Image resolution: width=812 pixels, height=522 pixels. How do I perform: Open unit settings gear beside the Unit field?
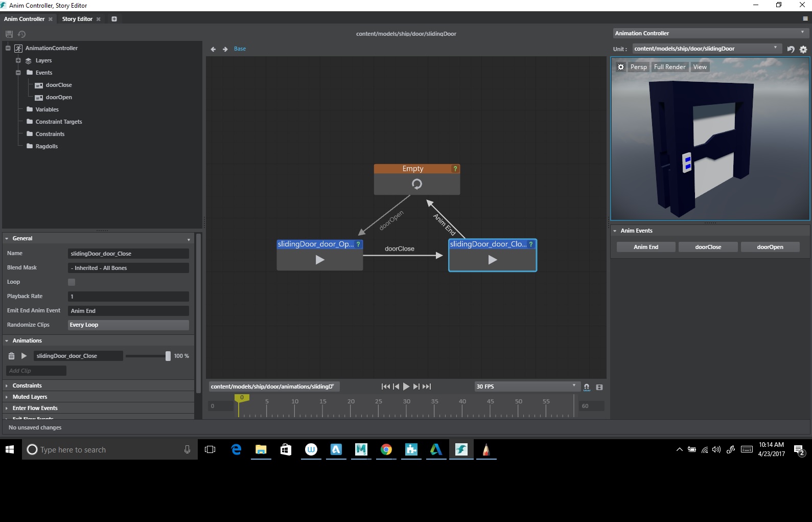click(803, 49)
